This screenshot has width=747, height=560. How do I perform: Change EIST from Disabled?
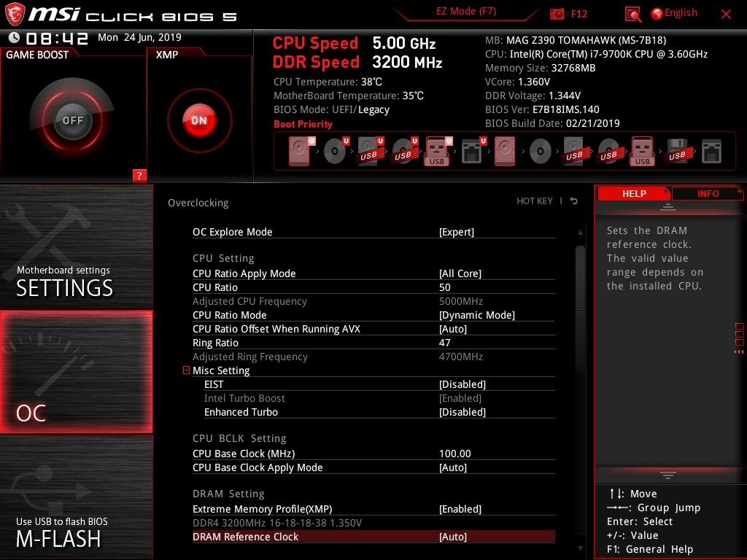pyautogui.click(x=462, y=384)
